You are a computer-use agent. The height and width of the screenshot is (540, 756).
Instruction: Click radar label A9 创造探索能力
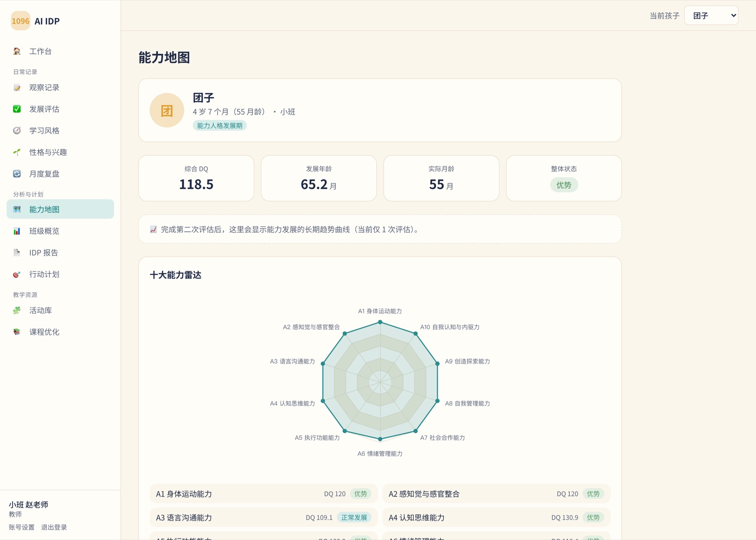pos(467,361)
